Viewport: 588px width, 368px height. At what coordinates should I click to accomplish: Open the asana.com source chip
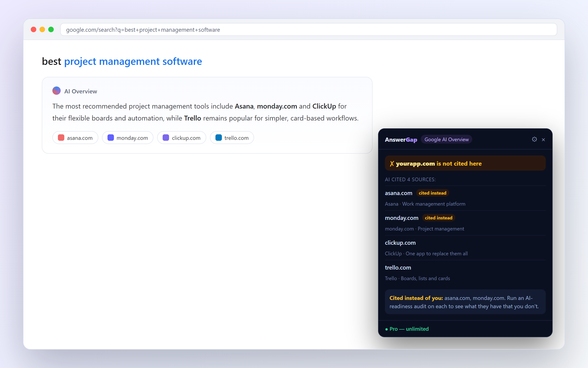[x=75, y=138]
